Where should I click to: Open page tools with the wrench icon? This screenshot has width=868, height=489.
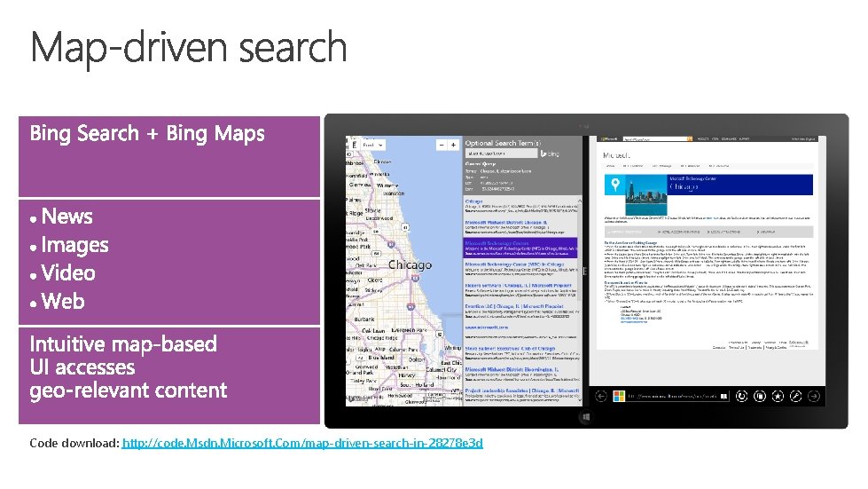pos(795,396)
